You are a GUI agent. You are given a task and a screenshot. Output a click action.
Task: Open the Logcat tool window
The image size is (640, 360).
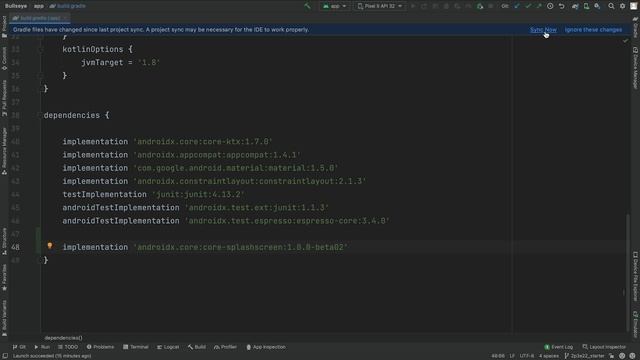click(168, 347)
